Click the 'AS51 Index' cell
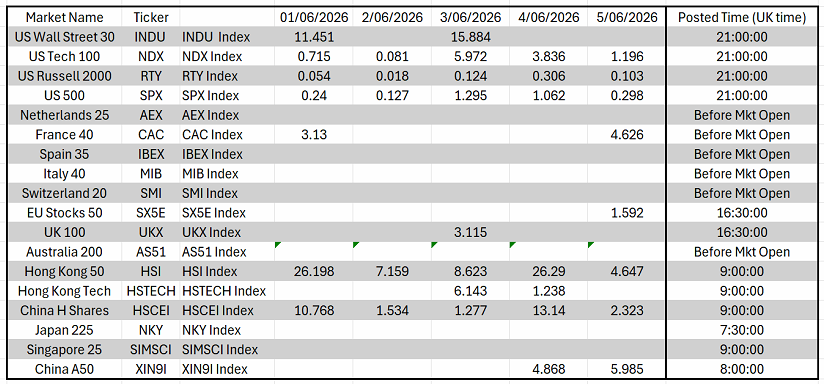The image size is (824, 384). click(x=227, y=252)
